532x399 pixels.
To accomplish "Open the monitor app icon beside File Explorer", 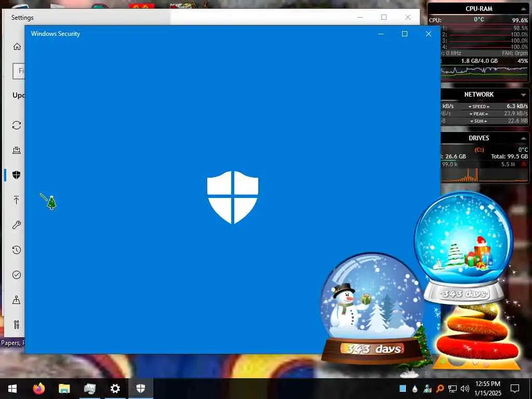I will point(89,389).
